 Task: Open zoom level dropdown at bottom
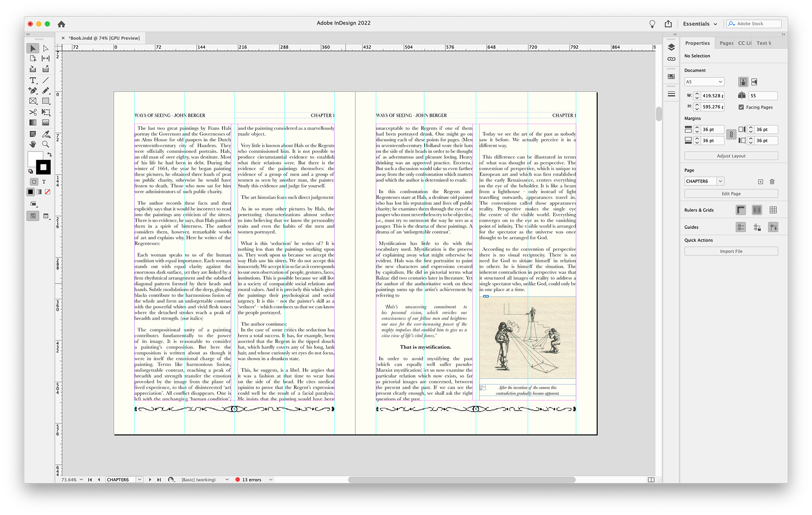pos(81,479)
